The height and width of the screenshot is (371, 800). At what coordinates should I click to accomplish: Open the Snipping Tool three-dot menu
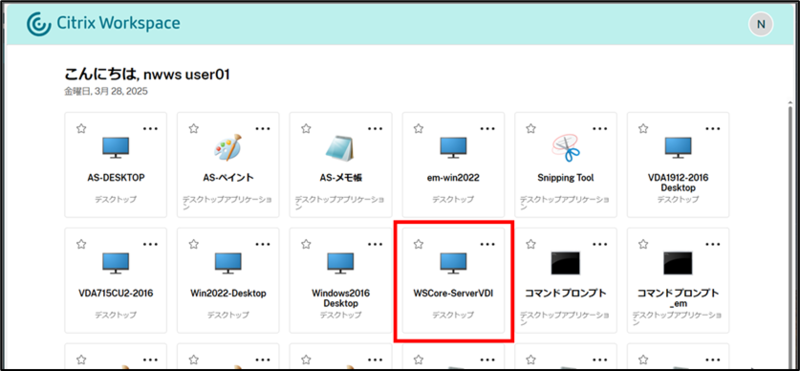601,129
